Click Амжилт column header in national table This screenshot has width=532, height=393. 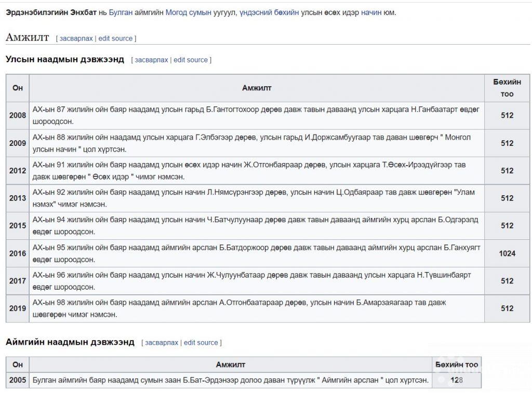tap(257, 88)
